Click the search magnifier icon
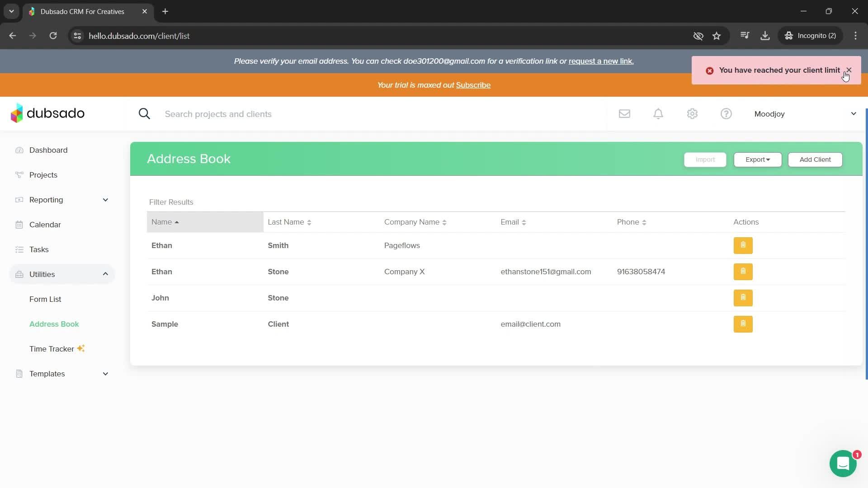Screen dimensions: 868x488 (x=144, y=114)
